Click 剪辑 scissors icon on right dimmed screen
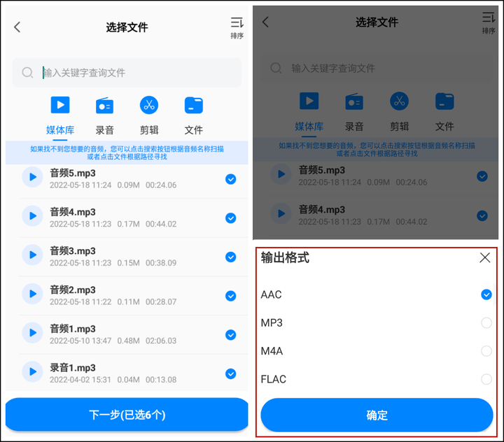Image resolution: width=504 pixels, height=442 pixels. pyautogui.click(x=399, y=101)
